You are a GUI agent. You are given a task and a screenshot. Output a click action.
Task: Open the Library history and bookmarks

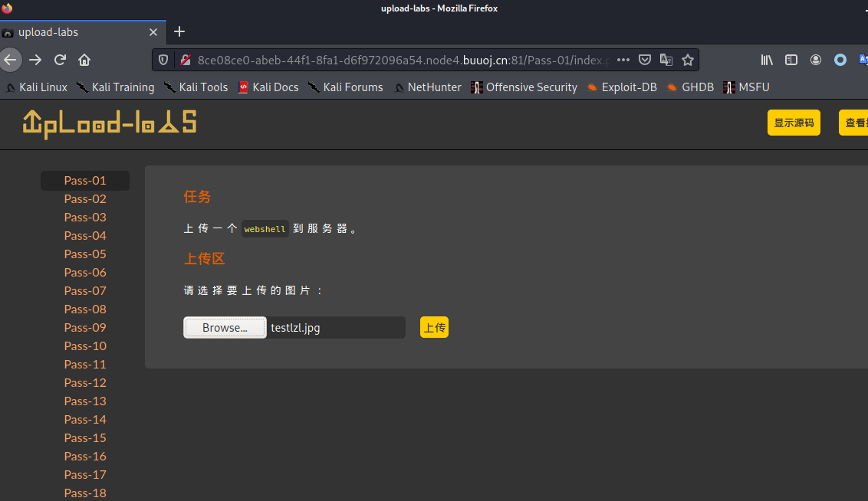(767, 60)
